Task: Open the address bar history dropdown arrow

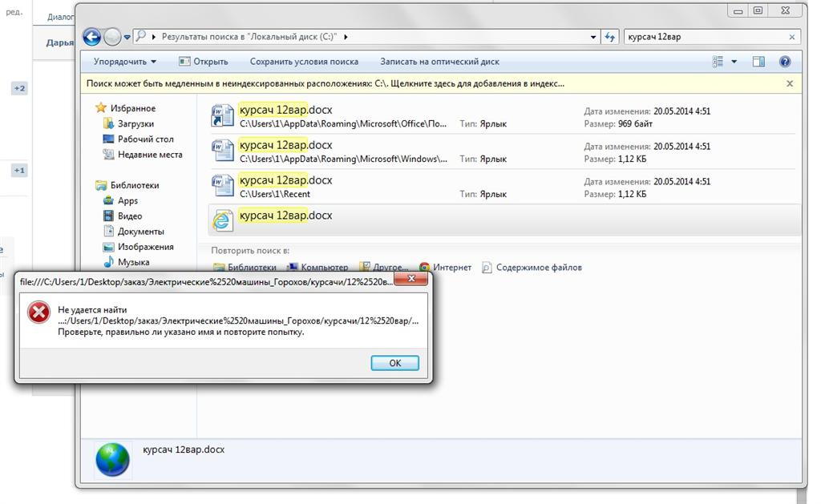Action: (592, 37)
